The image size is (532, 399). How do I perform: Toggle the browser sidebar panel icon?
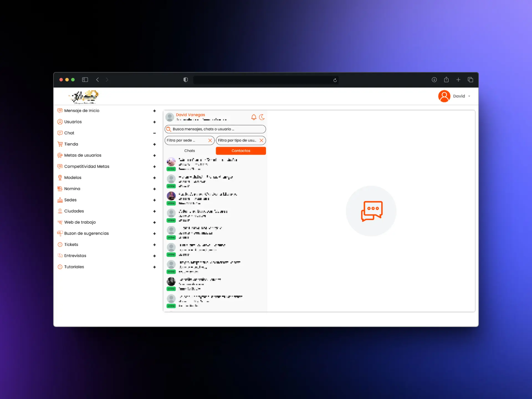(85, 80)
